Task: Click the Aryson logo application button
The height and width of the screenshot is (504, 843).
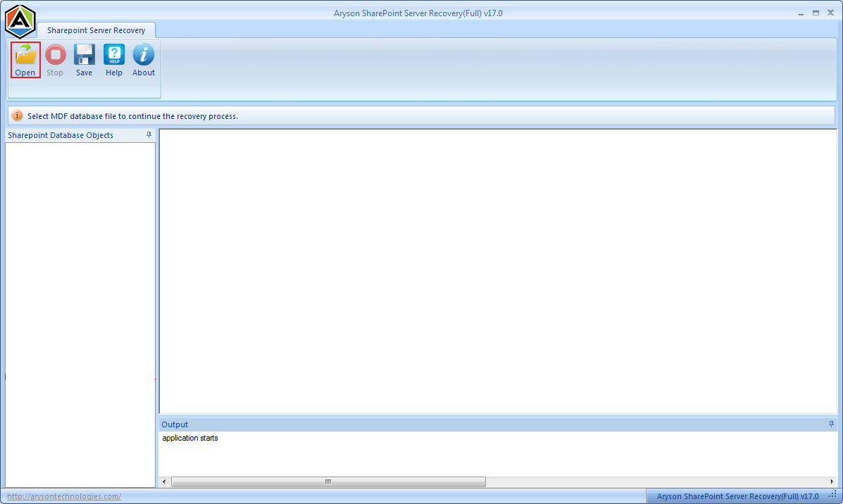Action: [20, 22]
